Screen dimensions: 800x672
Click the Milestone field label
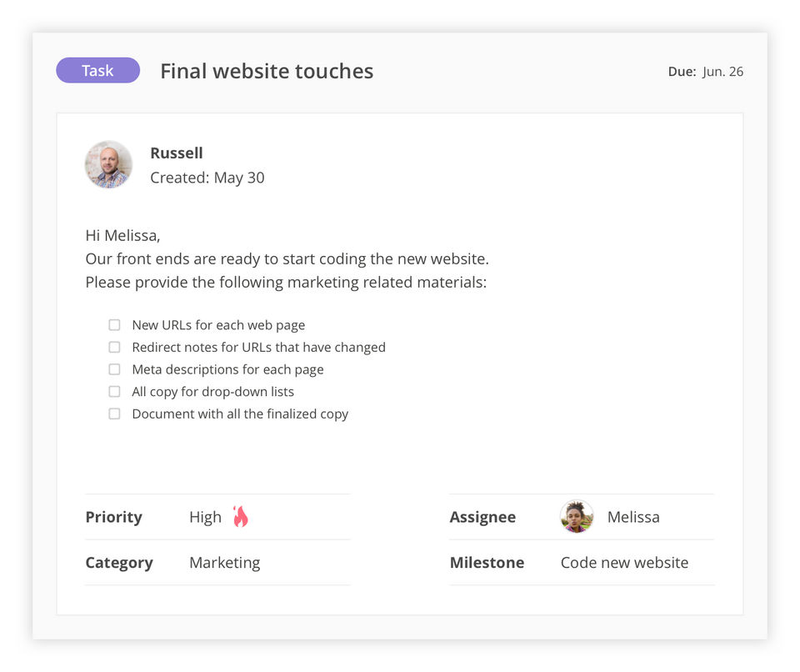pyautogui.click(x=487, y=563)
